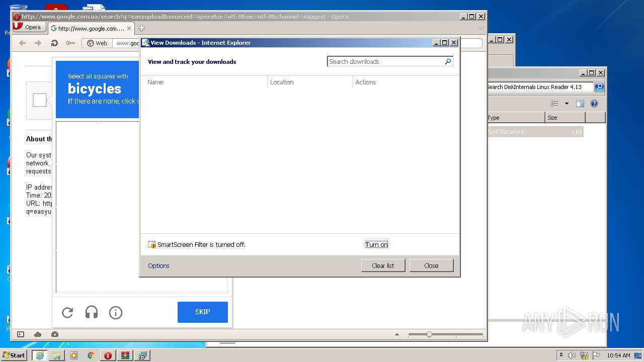Open media player from taskbar
Viewport: 644px width, 362px height.
(x=74, y=355)
